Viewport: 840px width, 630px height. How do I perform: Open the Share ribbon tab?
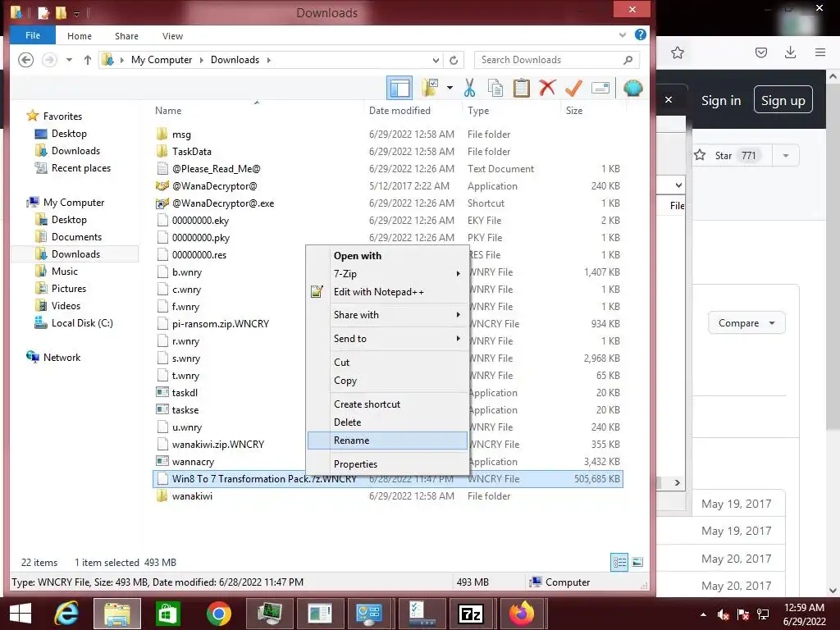126,36
